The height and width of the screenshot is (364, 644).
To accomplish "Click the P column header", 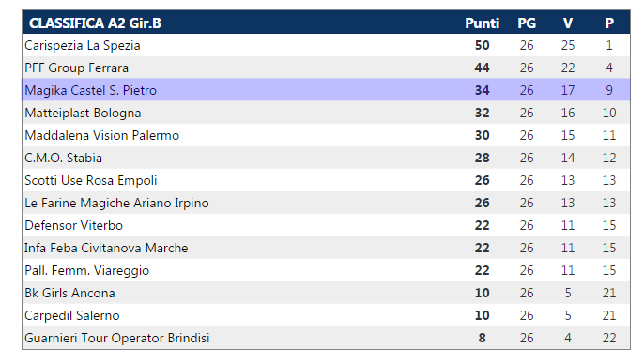I will (x=609, y=23).
